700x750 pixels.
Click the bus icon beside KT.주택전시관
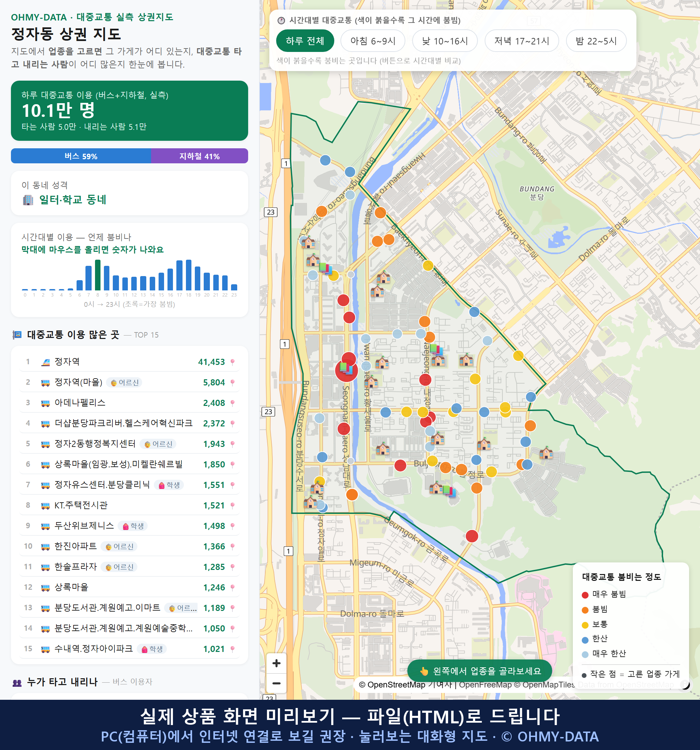45,506
